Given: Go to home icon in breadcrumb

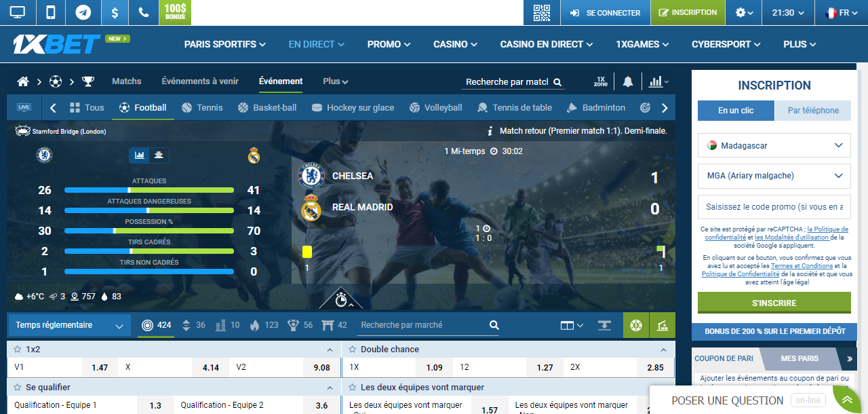Looking at the screenshot, I should [23, 81].
